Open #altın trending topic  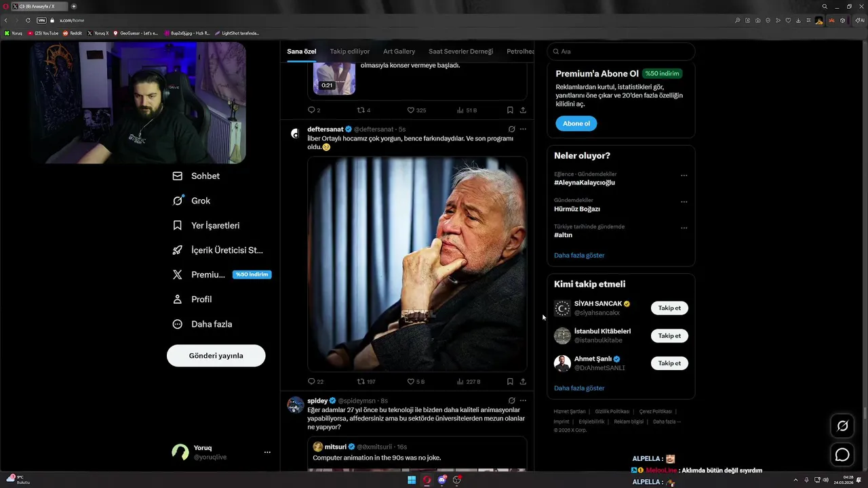pyautogui.click(x=564, y=235)
